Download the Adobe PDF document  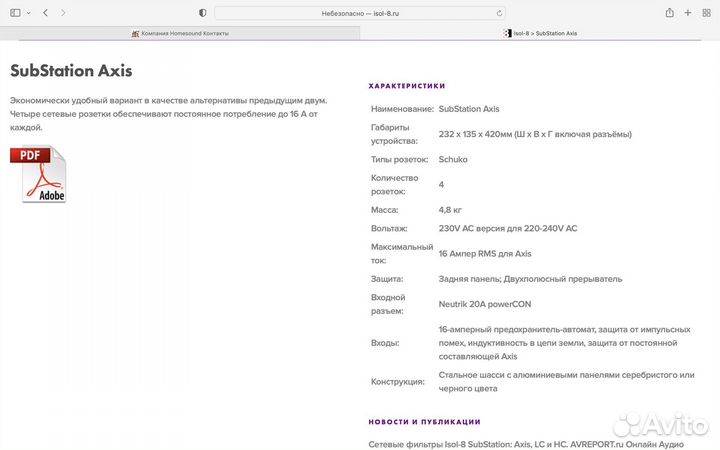click(x=38, y=175)
